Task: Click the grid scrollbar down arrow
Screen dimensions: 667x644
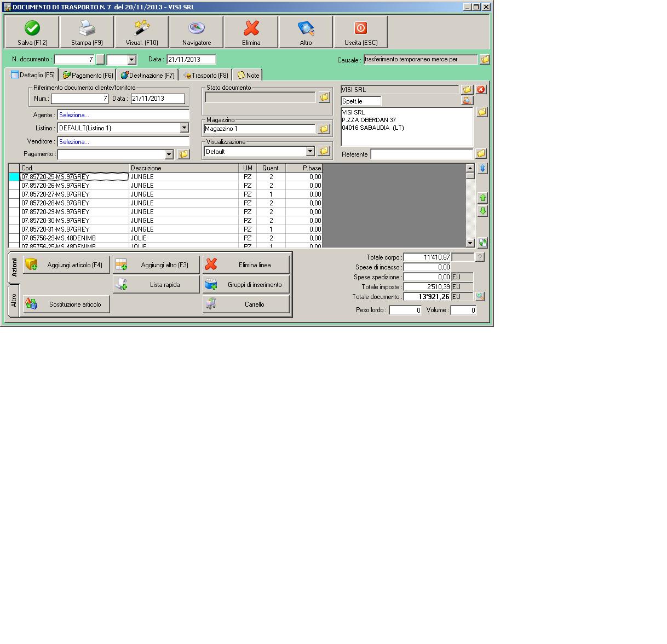Action: (470, 243)
